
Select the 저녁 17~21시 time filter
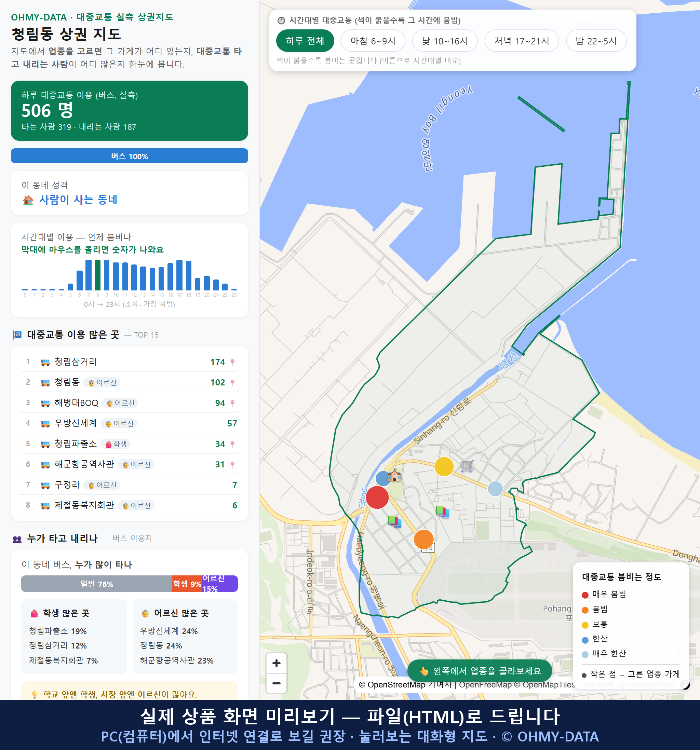522,41
